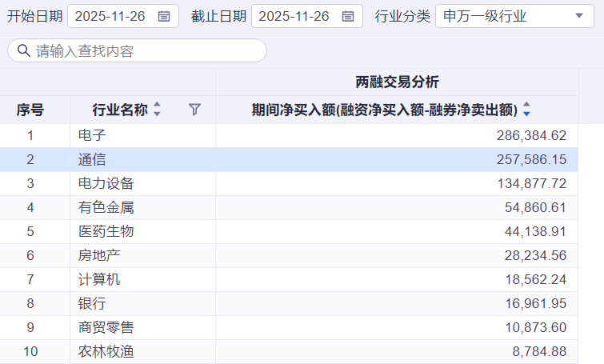
Task: Open the start date calendar icon
Action: pyautogui.click(x=164, y=16)
